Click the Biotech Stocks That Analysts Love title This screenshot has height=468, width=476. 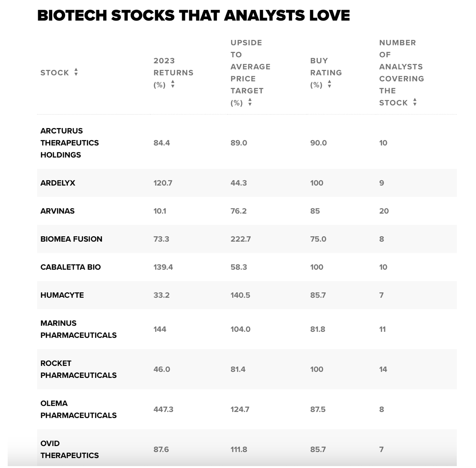[x=193, y=16]
